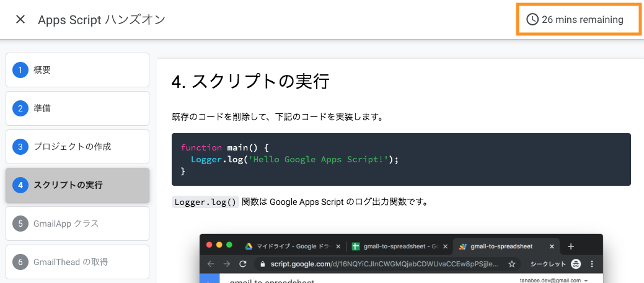Click the yellow macOS minimize dot

(x=219, y=245)
